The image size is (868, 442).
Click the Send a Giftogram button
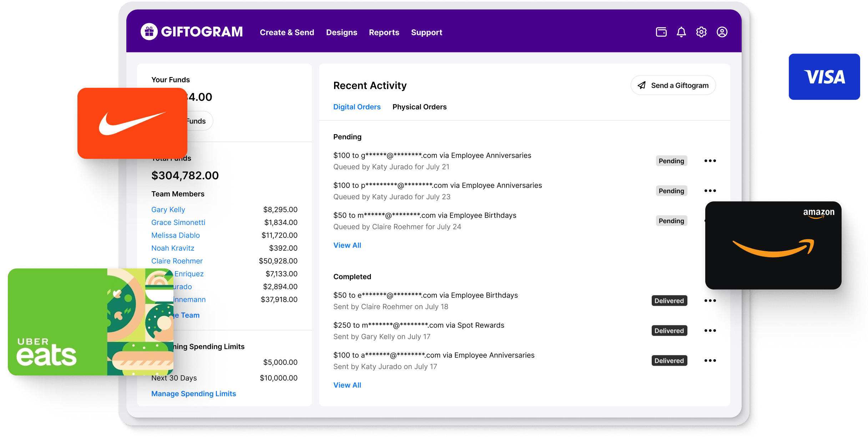[x=672, y=85]
